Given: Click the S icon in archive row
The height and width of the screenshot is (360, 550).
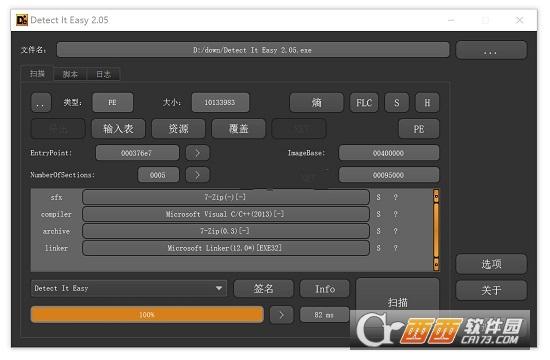Looking at the screenshot, I should [378, 231].
